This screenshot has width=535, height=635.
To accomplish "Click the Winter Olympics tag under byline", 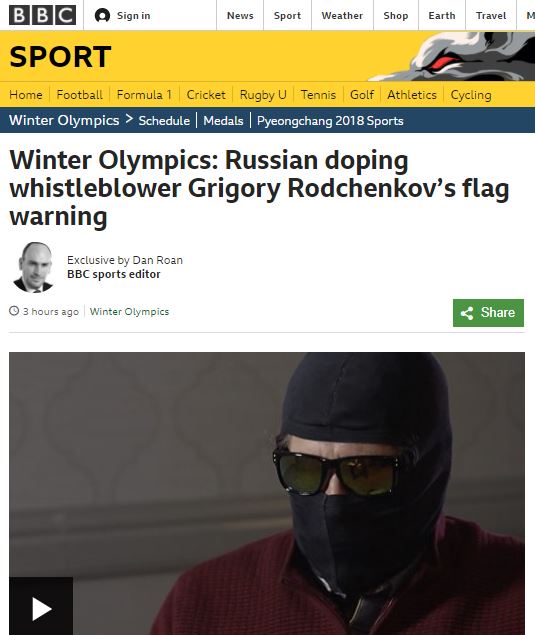I will 129,311.
